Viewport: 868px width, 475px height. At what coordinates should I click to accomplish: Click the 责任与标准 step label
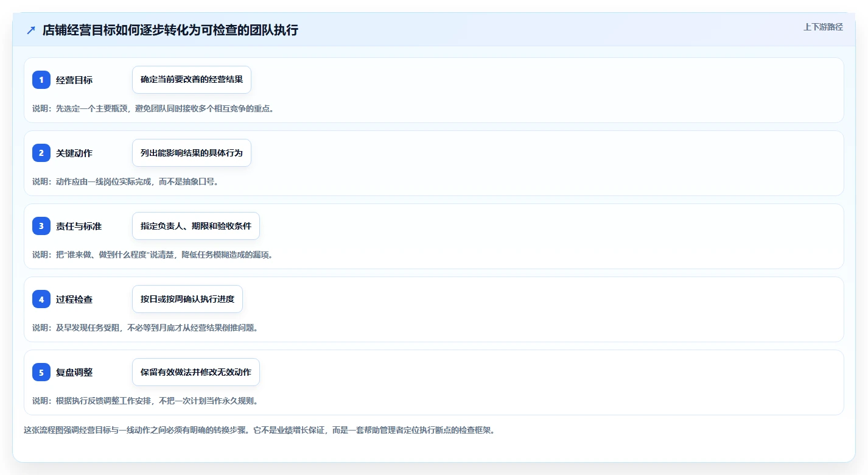pos(79,227)
